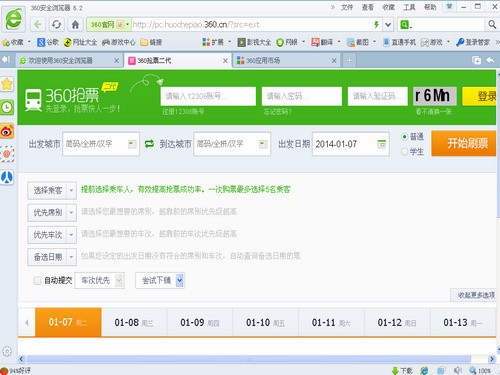Switch to 欢迎使用360安全浏览器 tab
500x375 pixels.
[69, 60]
